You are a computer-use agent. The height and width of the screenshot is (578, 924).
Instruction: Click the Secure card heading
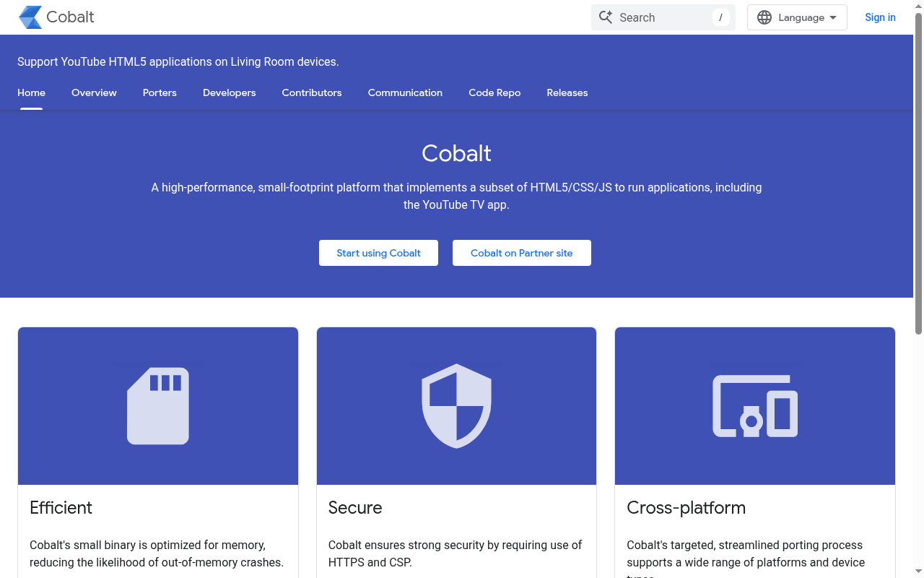click(355, 507)
